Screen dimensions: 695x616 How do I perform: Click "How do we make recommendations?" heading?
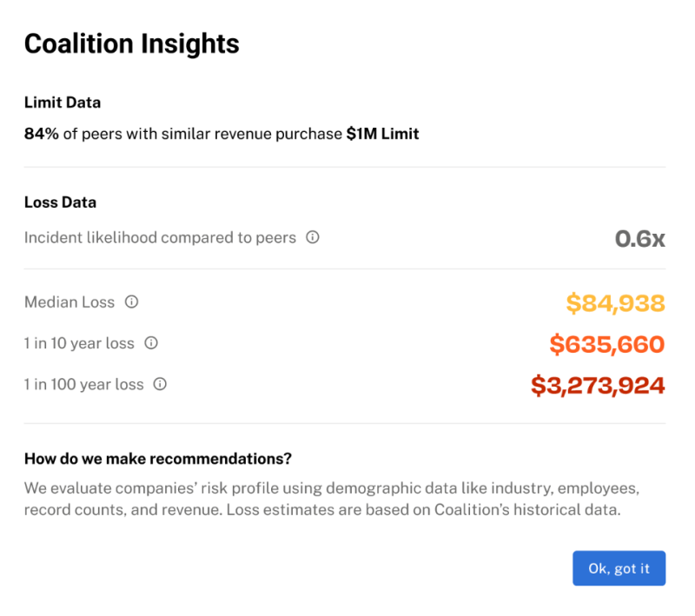point(158,459)
